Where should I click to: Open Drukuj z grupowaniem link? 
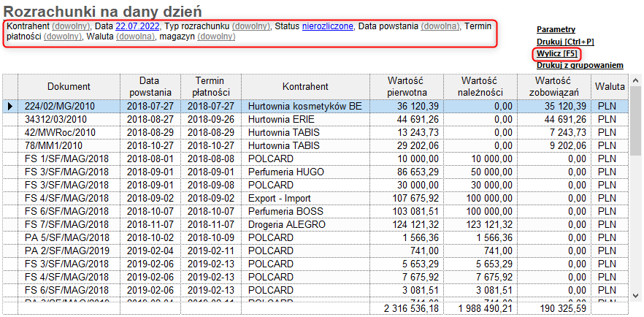[580, 65]
